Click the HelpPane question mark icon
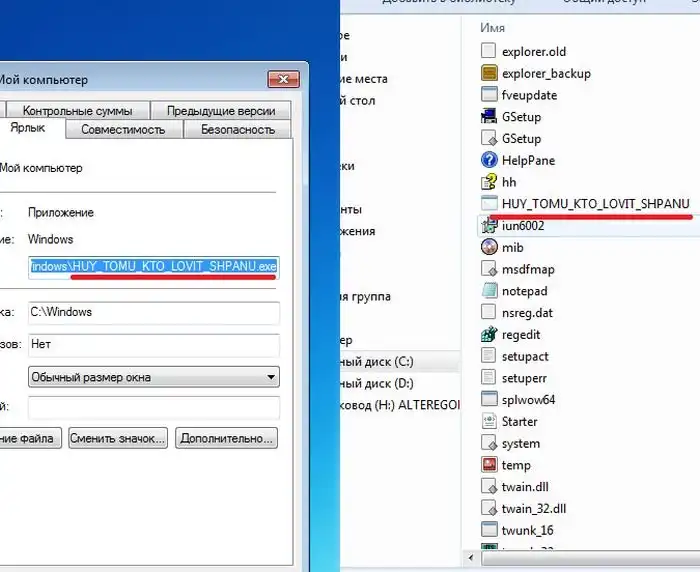This screenshot has width=700, height=572. (x=489, y=160)
